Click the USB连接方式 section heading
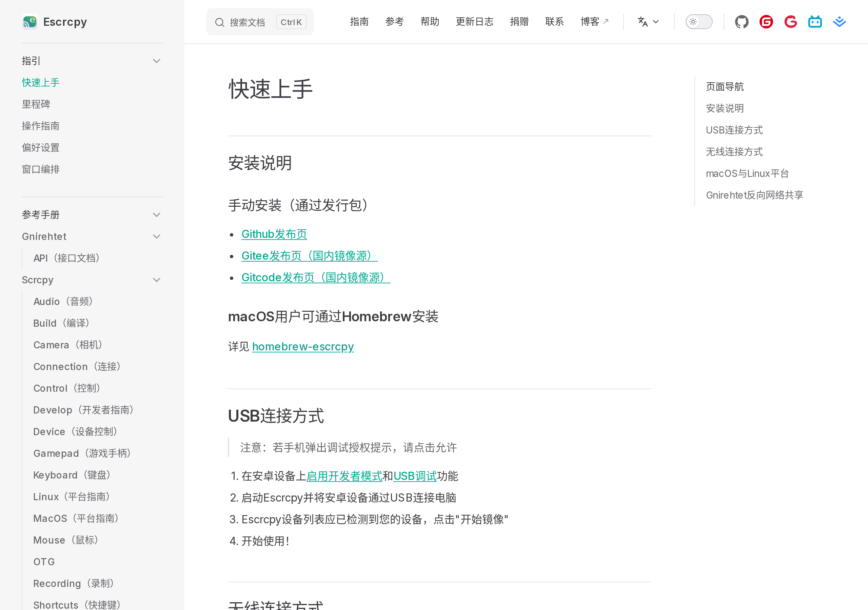 coord(276,416)
